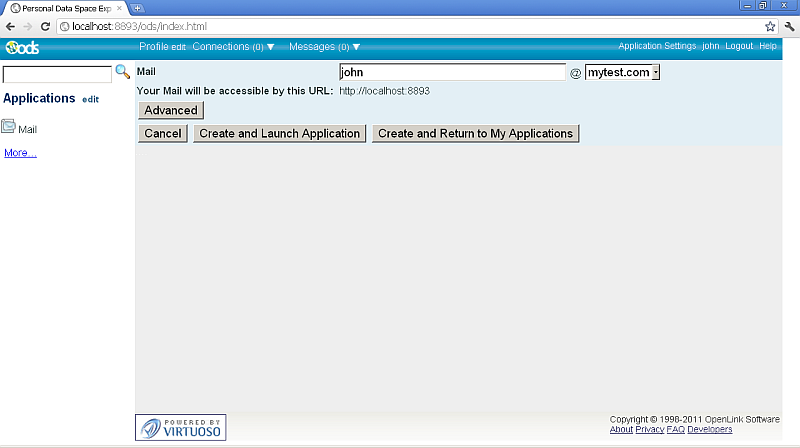Click the Advanced button

tap(170, 110)
